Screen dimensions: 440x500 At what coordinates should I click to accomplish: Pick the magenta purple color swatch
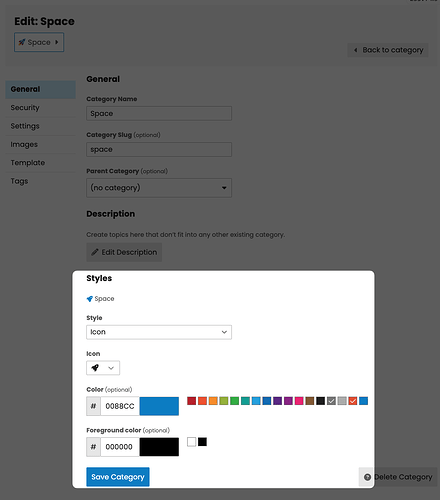pos(288,401)
